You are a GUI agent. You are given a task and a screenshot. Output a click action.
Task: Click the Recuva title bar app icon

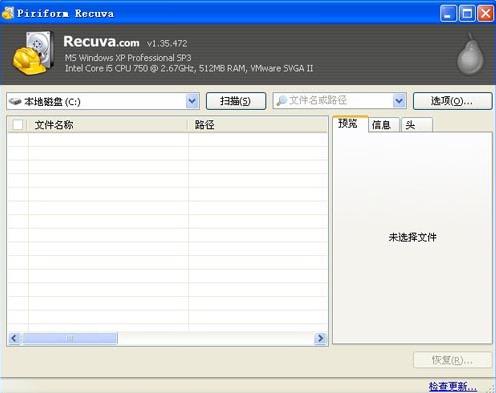pyautogui.click(x=8, y=13)
